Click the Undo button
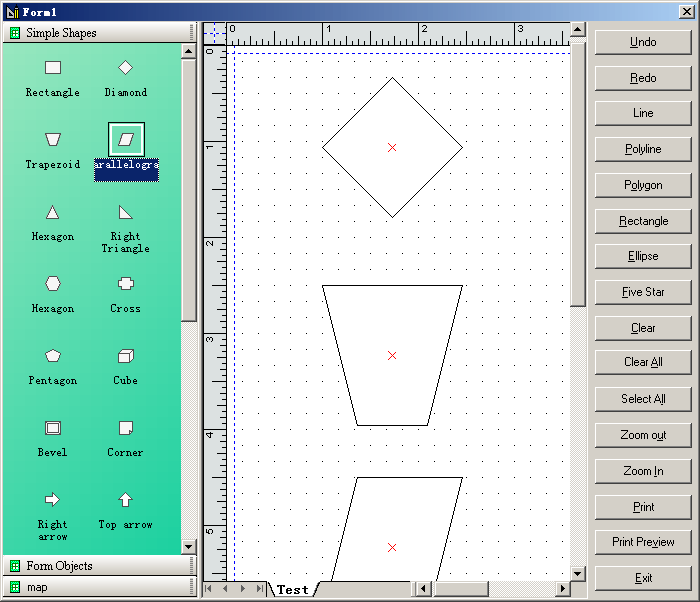 click(643, 42)
